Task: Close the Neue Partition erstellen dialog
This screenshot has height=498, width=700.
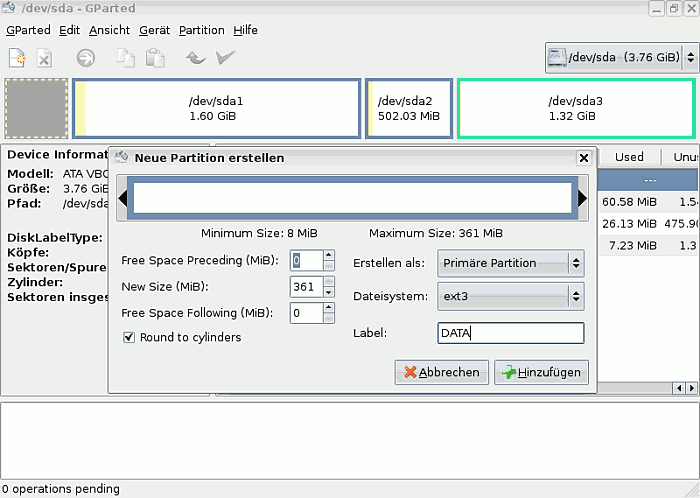Action: point(583,158)
